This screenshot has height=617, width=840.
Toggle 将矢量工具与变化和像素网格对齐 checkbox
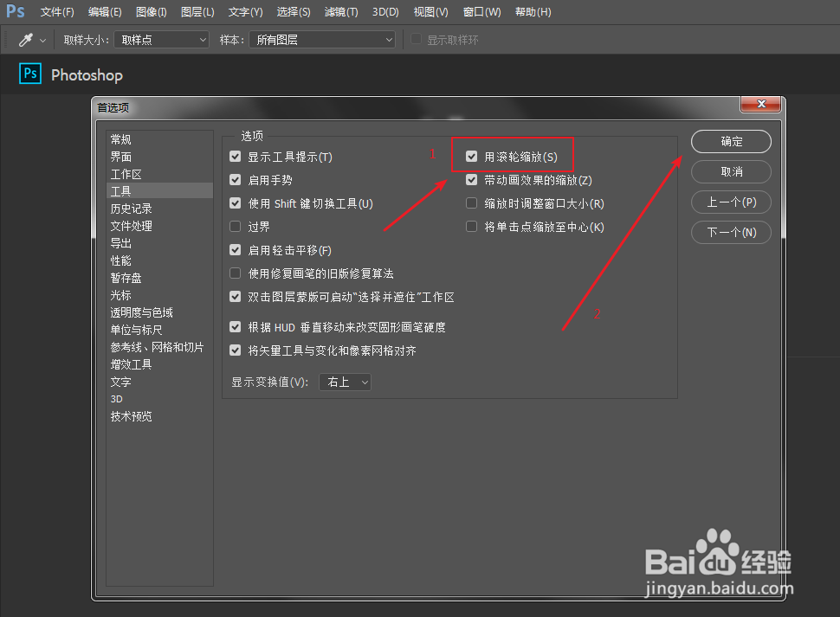[236, 350]
